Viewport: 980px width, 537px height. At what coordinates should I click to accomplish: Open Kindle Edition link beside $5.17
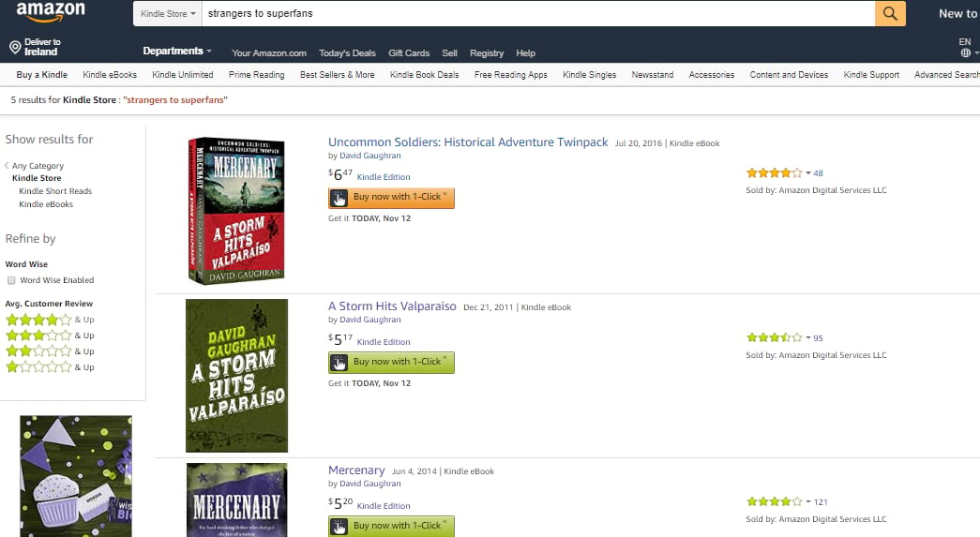pyautogui.click(x=384, y=341)
